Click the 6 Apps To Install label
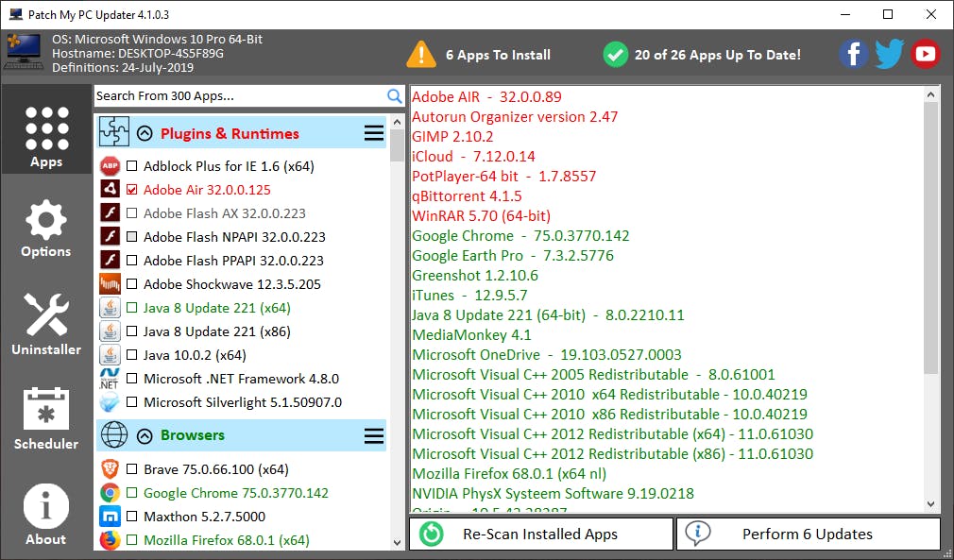Screen dimensions: 954x560 (498, 55)
